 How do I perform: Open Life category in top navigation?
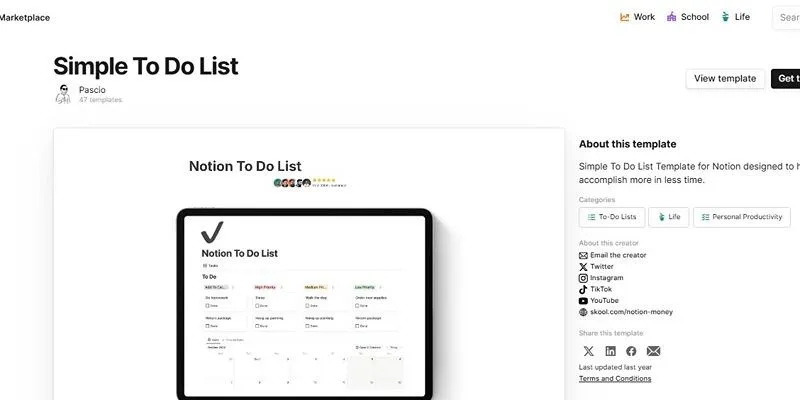click(735, 17)
